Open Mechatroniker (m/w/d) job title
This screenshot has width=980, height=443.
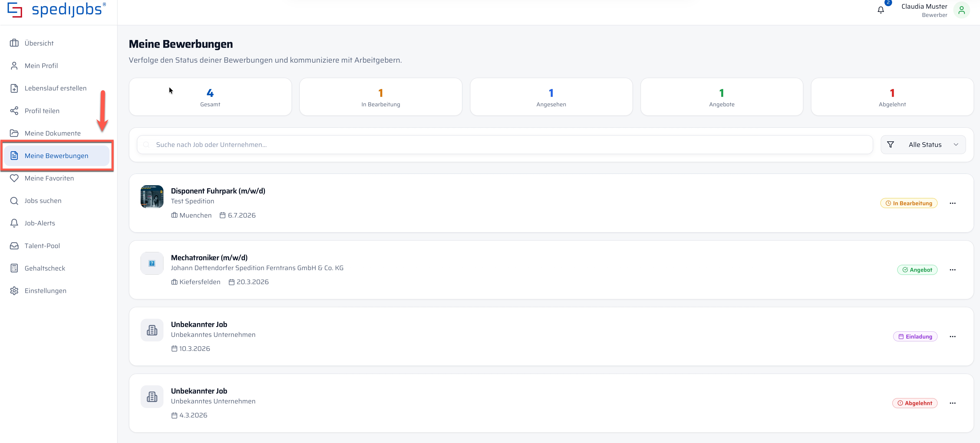209,258
